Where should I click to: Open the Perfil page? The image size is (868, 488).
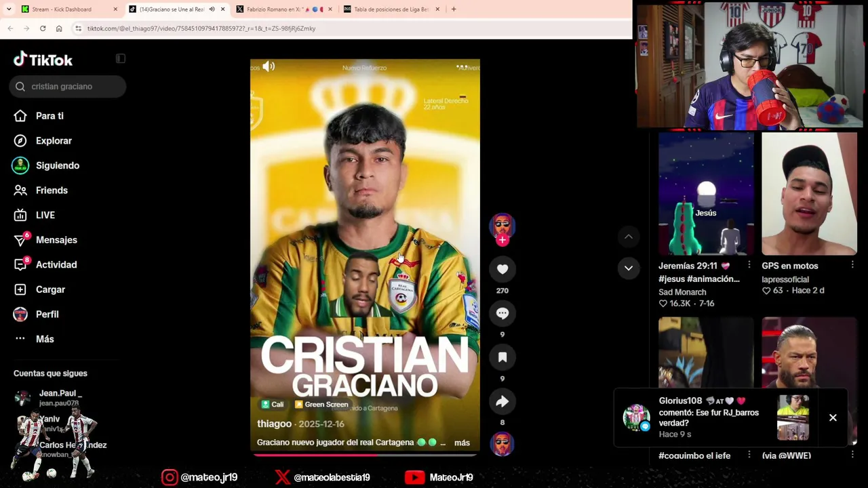tap(47, 314)
